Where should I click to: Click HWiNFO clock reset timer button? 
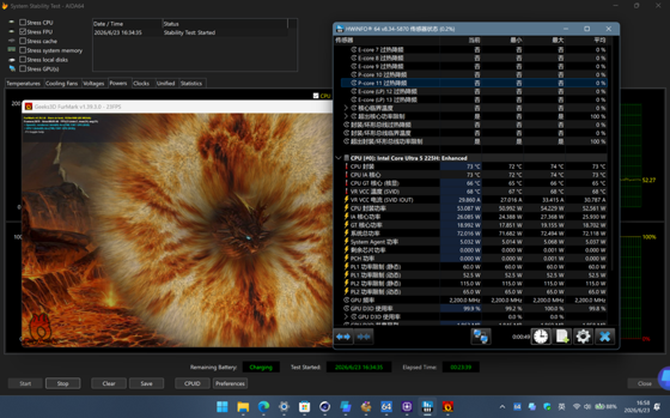(x=541, y=337)
